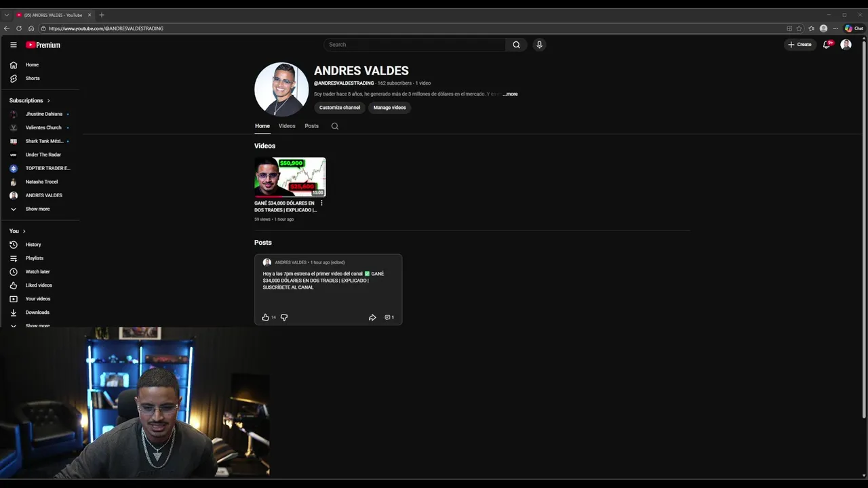Switch to channel Videos tab
This screenshot has height=488, width=868.
tap(287, 126)
